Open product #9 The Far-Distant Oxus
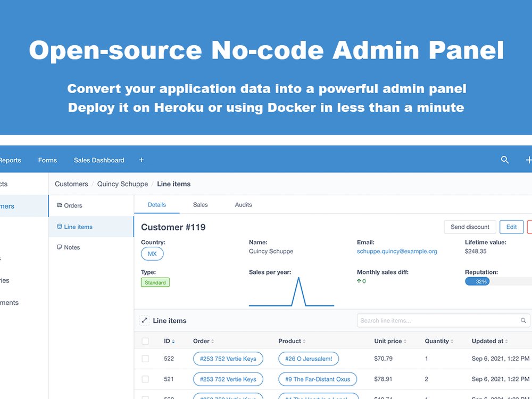Screen dimensions: 532x399 point(318,379)
